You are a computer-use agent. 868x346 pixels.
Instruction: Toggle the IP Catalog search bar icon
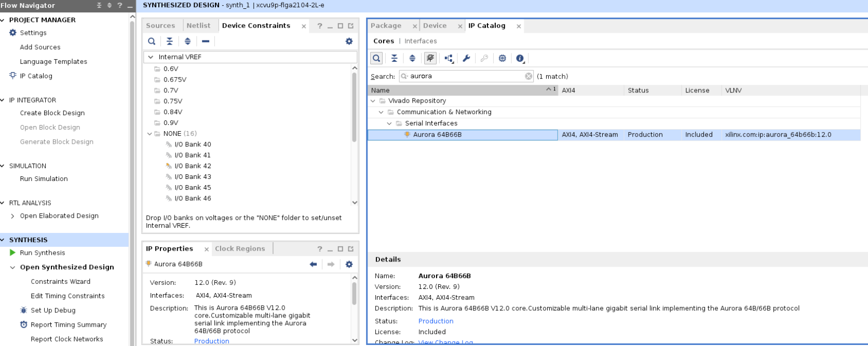click(x=376, y=58)
